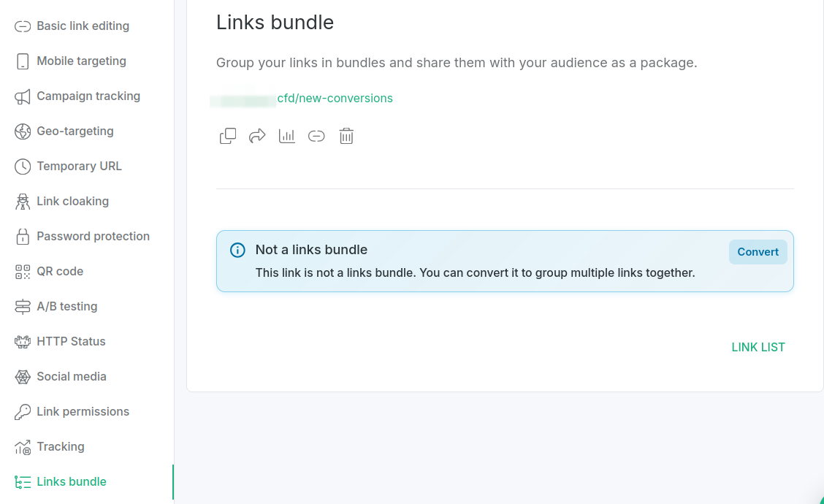824x504 pixels.
Task: Open Basic link editing section
Action: click(x=83, y=26)
